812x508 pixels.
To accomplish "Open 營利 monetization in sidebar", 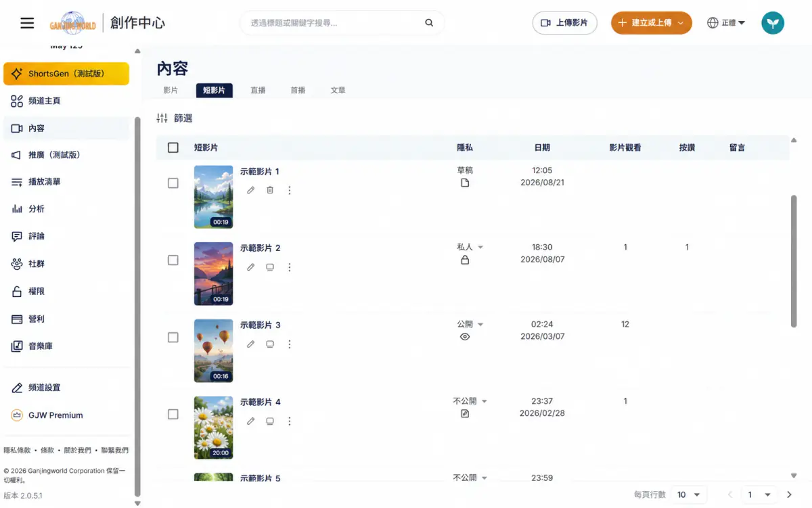I will [x=66, y=319].
